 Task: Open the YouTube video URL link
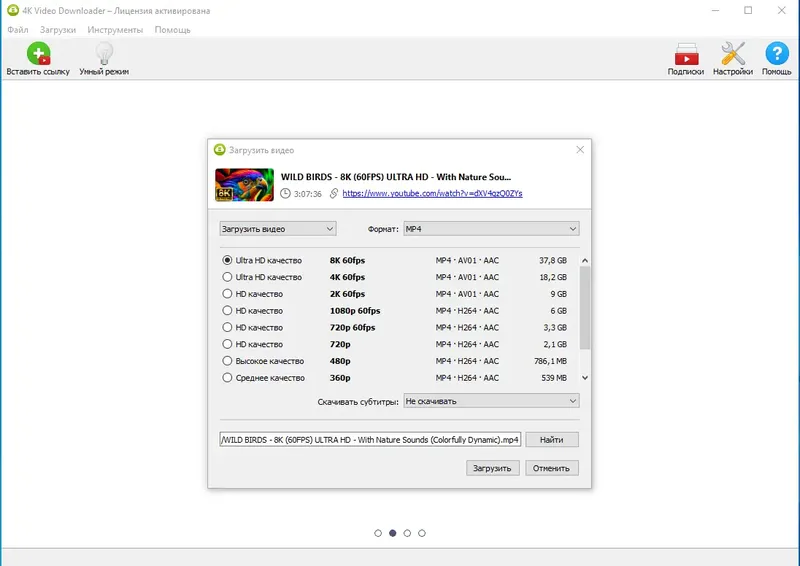coord(432,193)
